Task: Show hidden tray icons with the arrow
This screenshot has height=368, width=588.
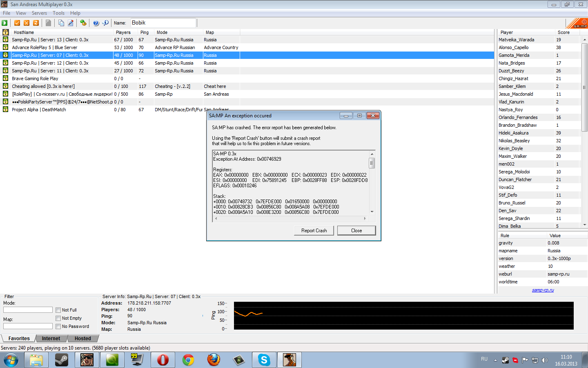Action: [495, 360]
